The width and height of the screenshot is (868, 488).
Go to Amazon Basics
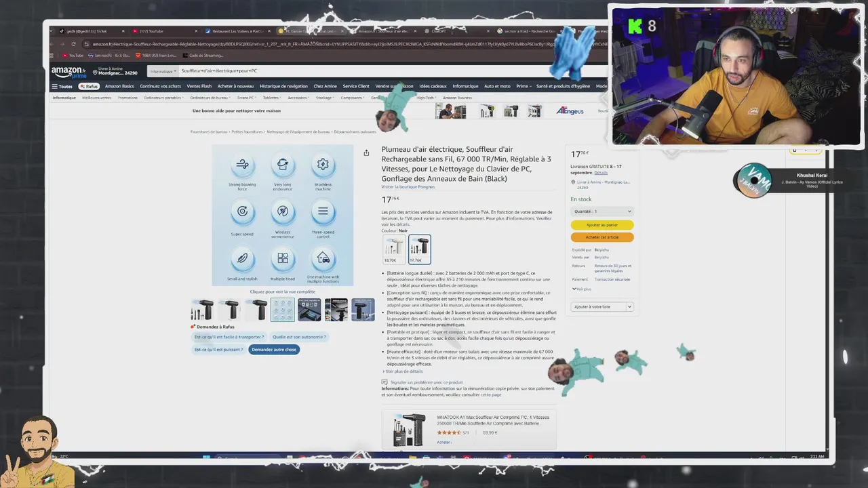[119, 86]
